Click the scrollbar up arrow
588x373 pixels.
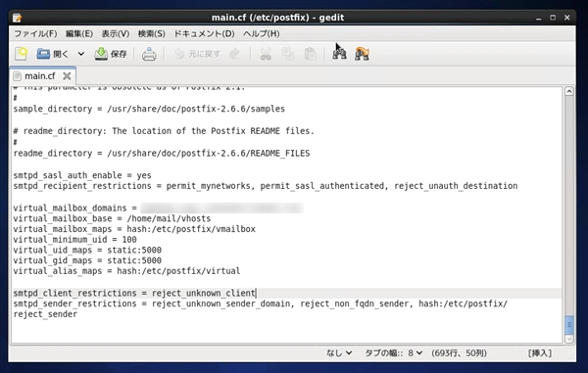pos(568,91)
